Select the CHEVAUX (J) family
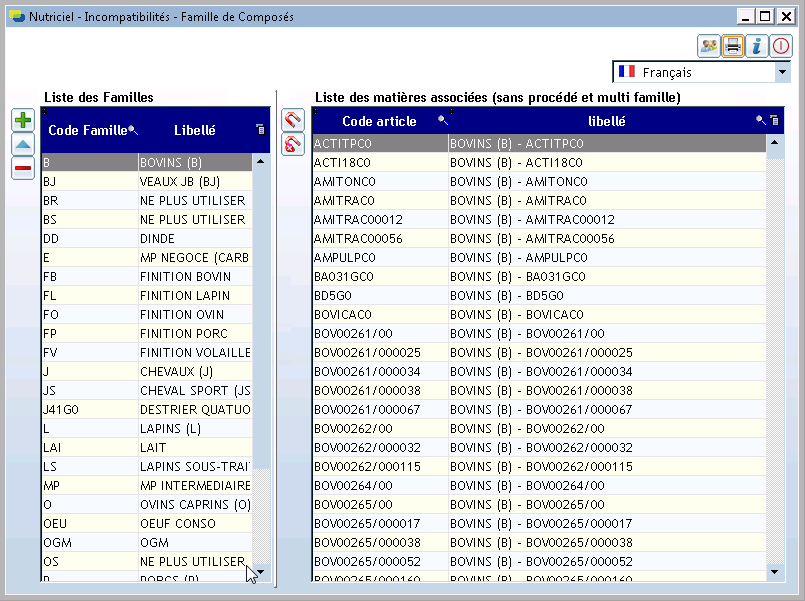805x601 pixels. coord(147,372)
